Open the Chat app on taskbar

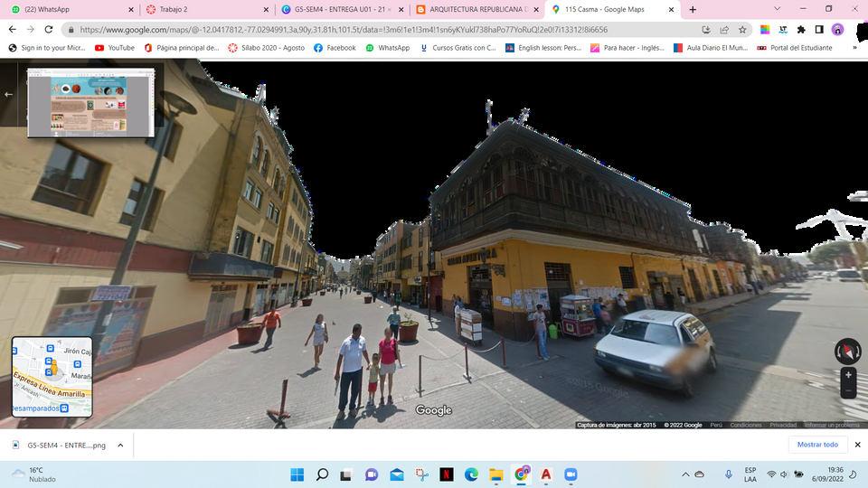tap(372, 474)
